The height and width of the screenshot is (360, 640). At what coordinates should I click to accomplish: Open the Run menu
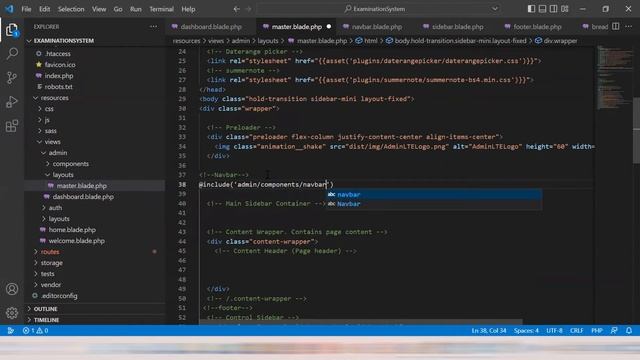[136, 9]
